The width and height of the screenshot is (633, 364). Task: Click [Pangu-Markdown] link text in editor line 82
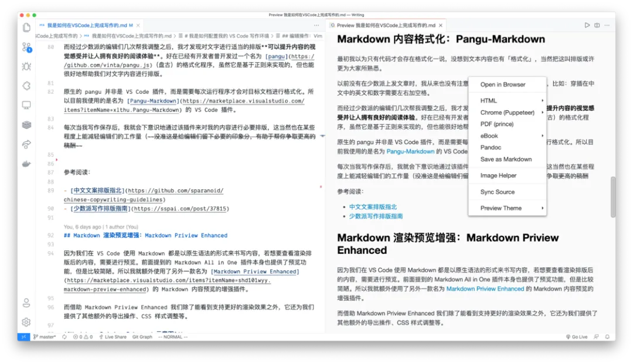(152, 100)
